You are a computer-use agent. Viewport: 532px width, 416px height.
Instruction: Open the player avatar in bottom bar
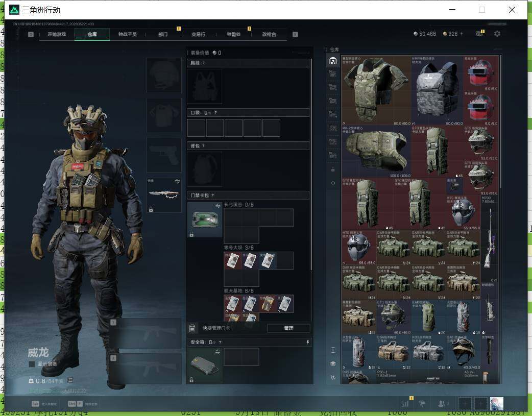[x=497, y=404]
